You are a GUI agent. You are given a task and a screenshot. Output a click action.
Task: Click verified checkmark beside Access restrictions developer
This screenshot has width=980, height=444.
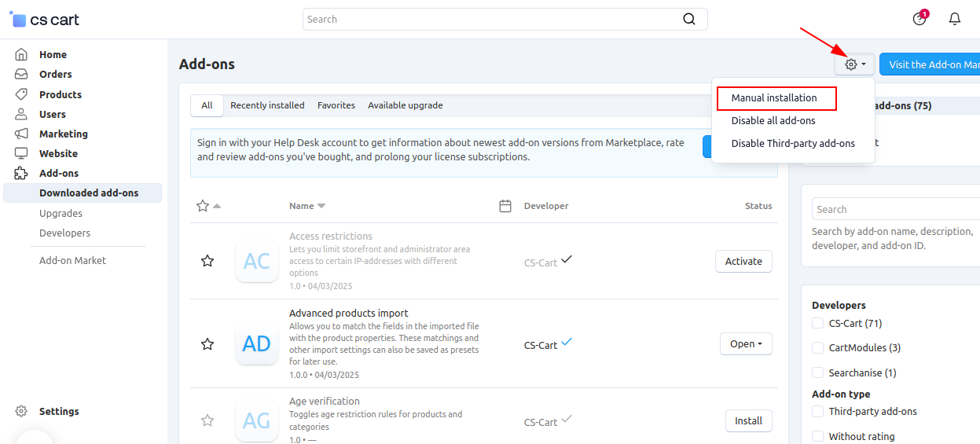(x=567, y=259)
